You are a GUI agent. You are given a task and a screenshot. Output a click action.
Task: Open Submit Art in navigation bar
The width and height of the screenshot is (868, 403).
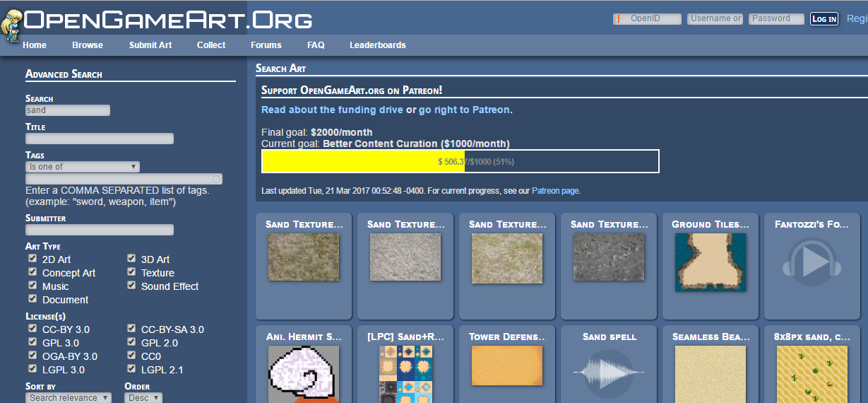click(150, 45)
